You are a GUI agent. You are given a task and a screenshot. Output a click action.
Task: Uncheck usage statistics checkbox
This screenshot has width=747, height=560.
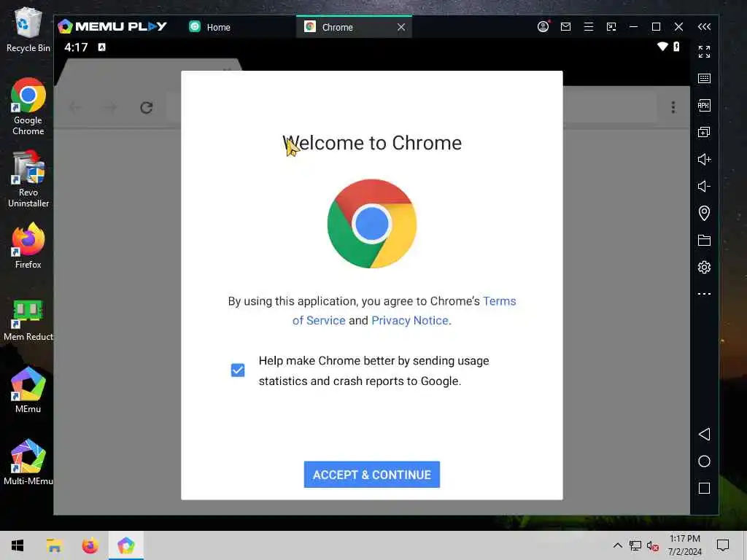point(238,370)
